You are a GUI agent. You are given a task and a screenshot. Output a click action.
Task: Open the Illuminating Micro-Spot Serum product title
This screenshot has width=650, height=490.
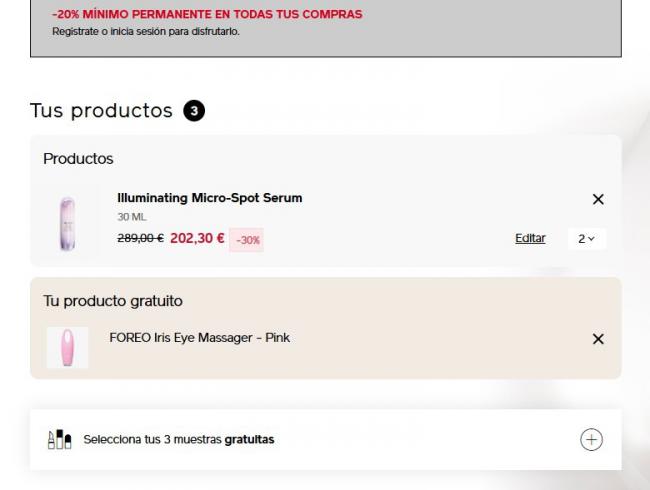[209, 198]
